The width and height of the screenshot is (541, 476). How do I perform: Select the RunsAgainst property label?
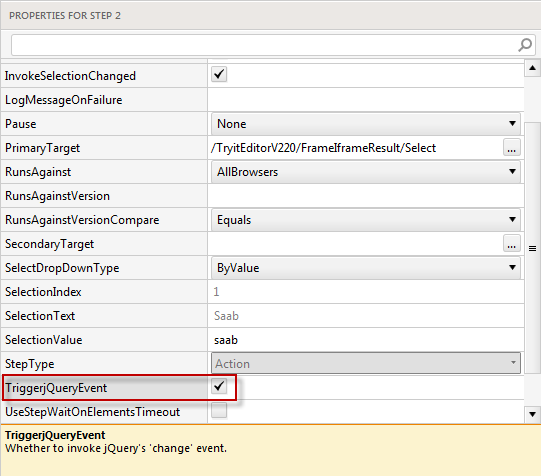(38, 172)
